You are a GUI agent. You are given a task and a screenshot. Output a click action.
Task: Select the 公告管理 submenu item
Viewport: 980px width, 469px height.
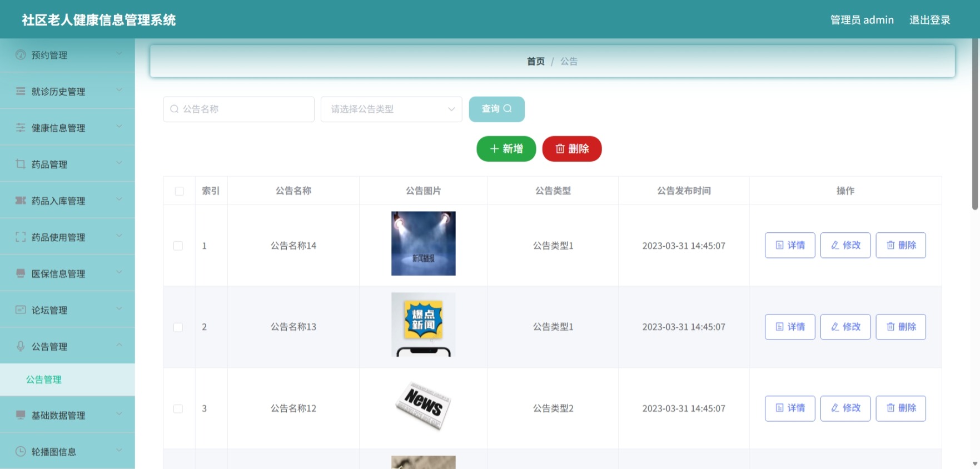click(67, 380)
